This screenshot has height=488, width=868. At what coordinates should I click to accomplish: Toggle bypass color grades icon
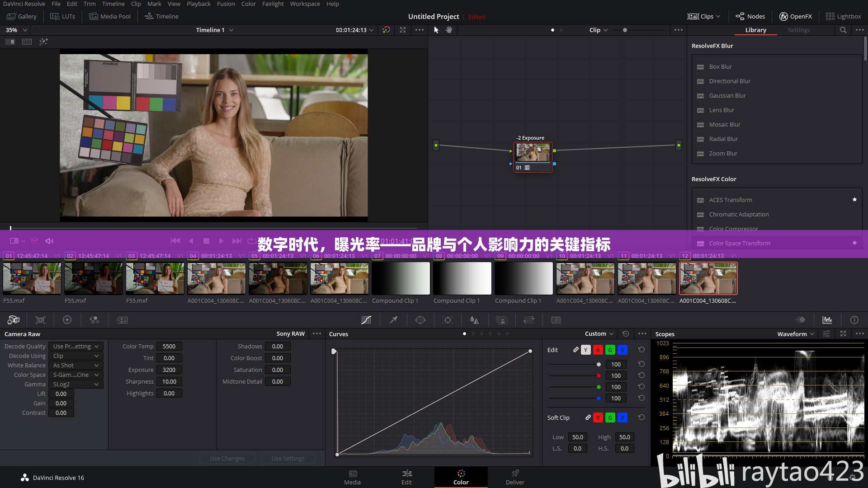[x=386, y=30]
